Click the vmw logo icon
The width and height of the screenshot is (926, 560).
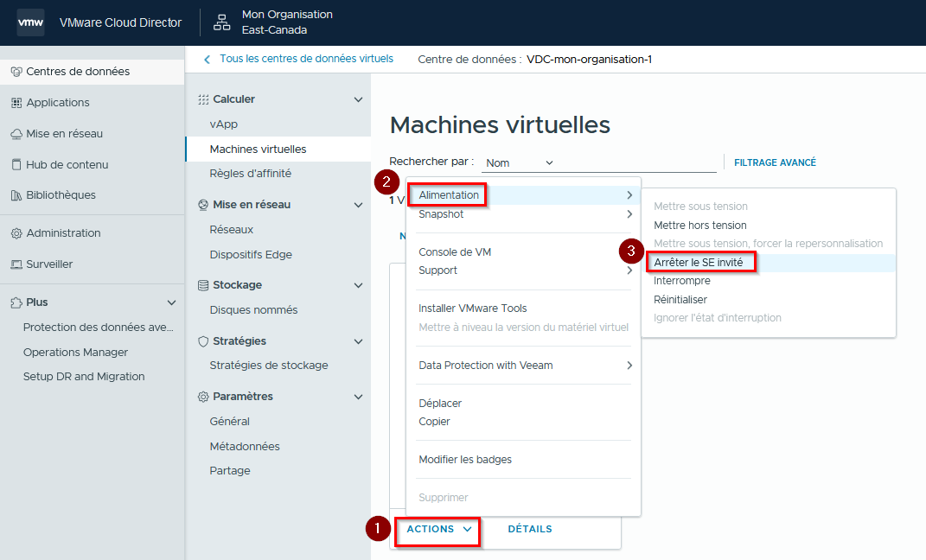coord(30,22)
